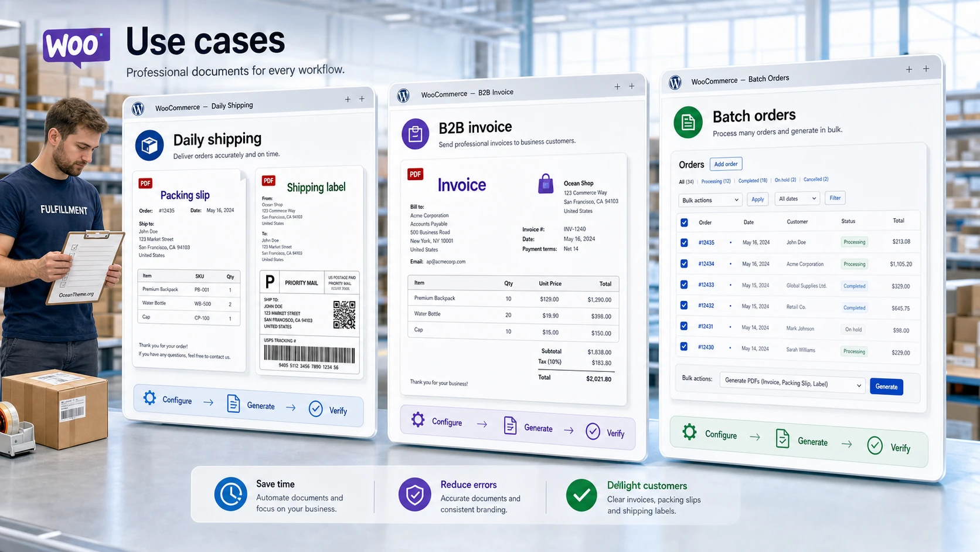Click the blue Generate button

[x=886, y=387]
